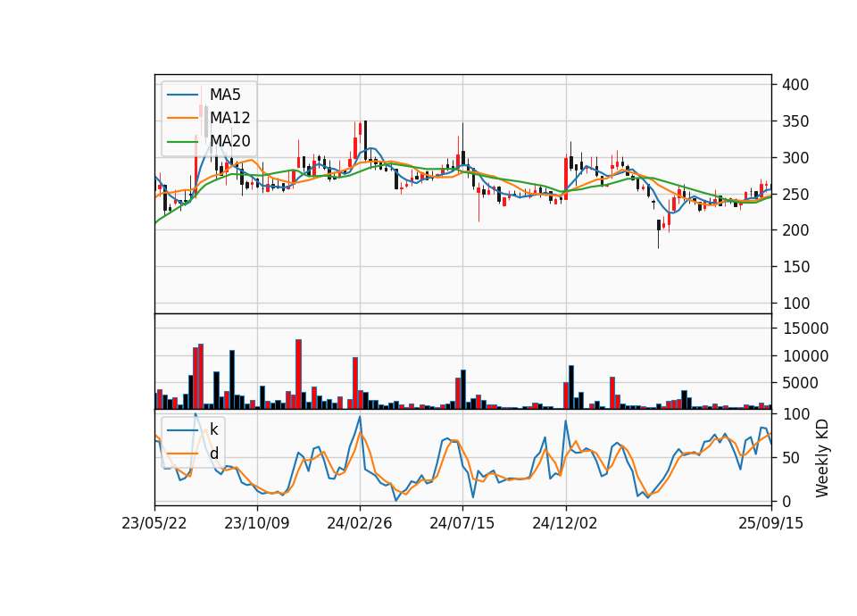The image size is (857, 616).
Task: Click the 300 price axis tick label
Action: coord(795,158)
